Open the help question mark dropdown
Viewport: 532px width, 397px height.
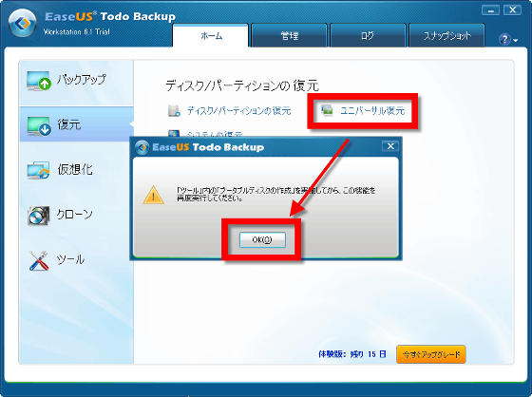click(x=508, y=39)
